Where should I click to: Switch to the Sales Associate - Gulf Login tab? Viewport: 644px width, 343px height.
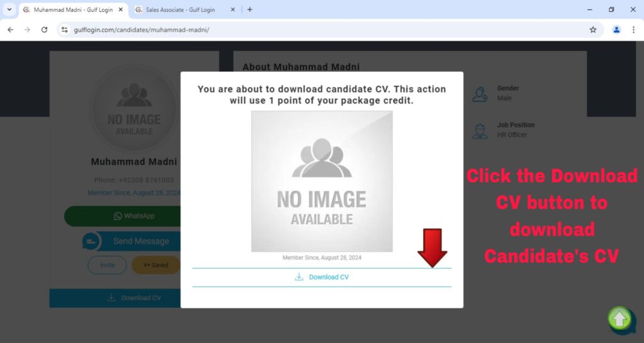pyautogui.click(x=182, y=10)
